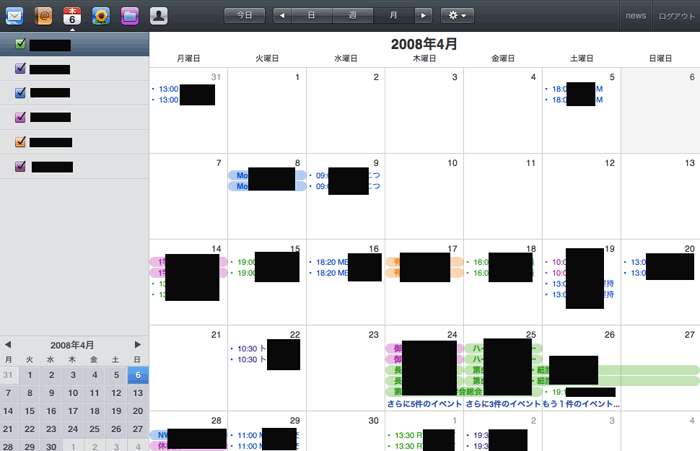Click ログアウト to log out
Screen dimensions: 700x451
676,16
